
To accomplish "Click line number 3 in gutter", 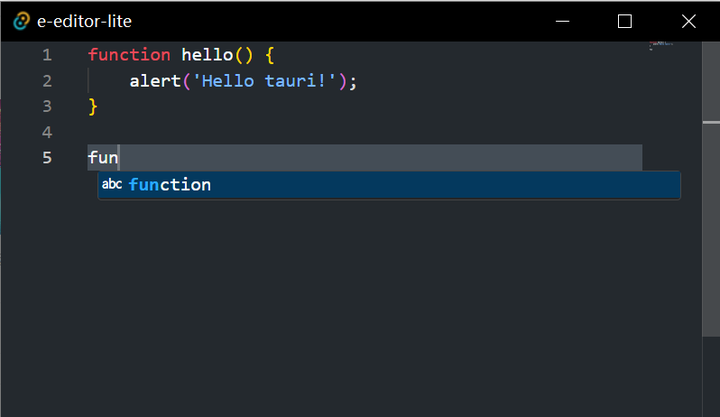I will pyautogui.click(x=46, y=106).
